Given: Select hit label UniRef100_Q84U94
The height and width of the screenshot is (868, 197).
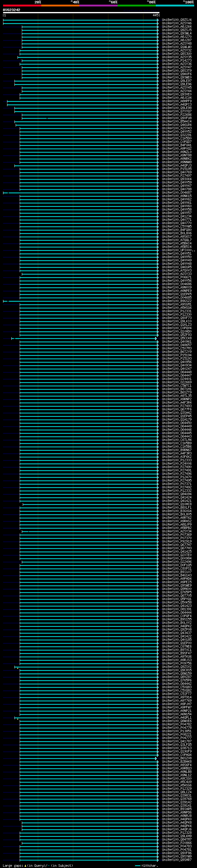Looking at the screenshot, I should pyautogui.click(x=177, y=494).
